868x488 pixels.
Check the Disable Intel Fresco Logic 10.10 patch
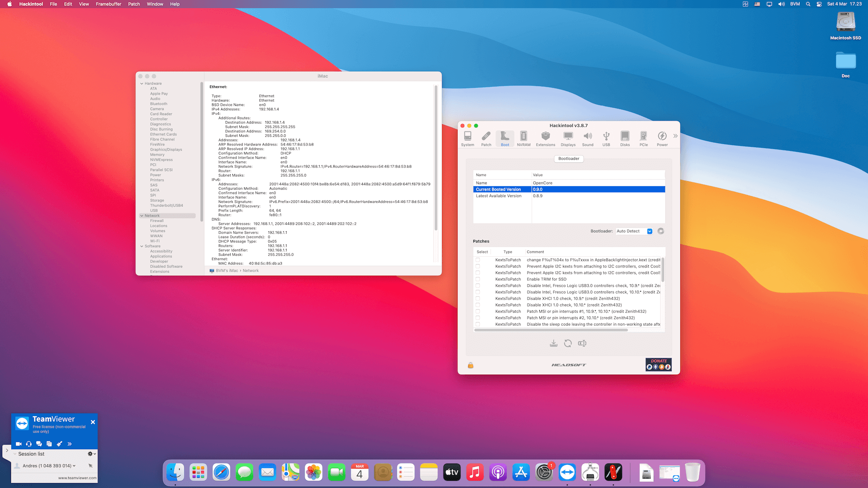pyautogui.click(x=478, y=292)
